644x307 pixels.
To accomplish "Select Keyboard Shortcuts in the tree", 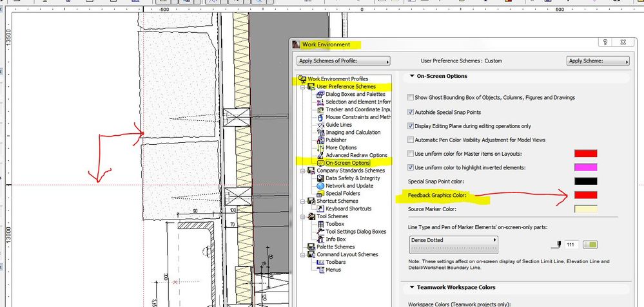I will point(349,209).
